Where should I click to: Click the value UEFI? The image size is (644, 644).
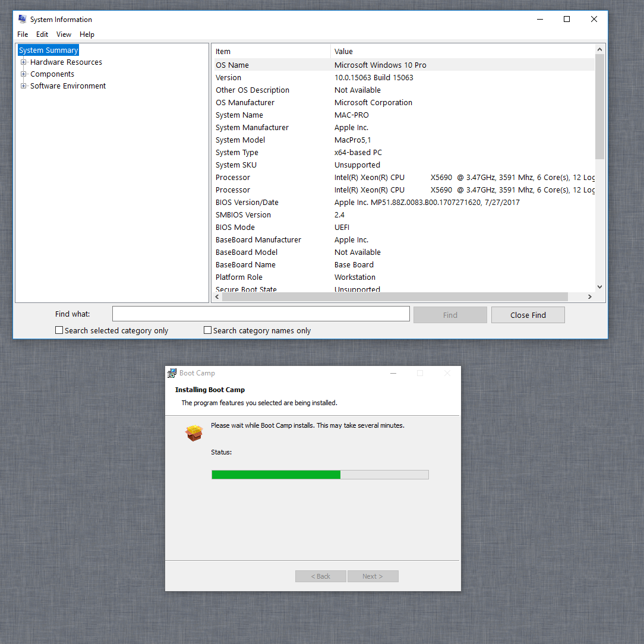(x=342, y=227)
